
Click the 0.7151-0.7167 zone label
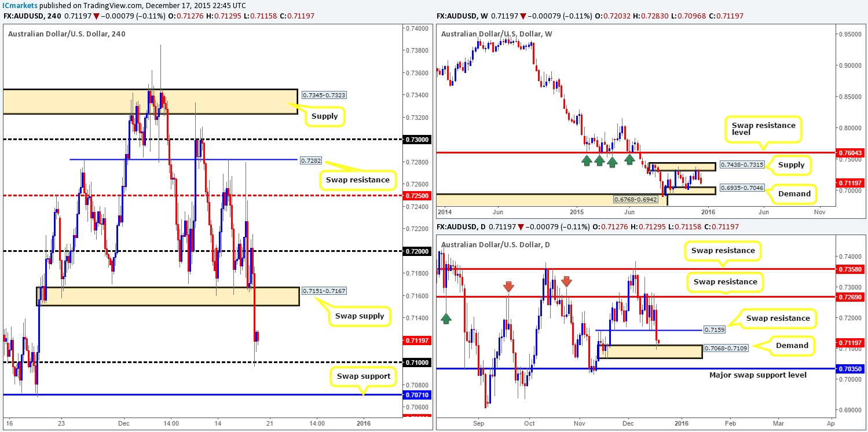pyautogui.click(x=324, y=290)
